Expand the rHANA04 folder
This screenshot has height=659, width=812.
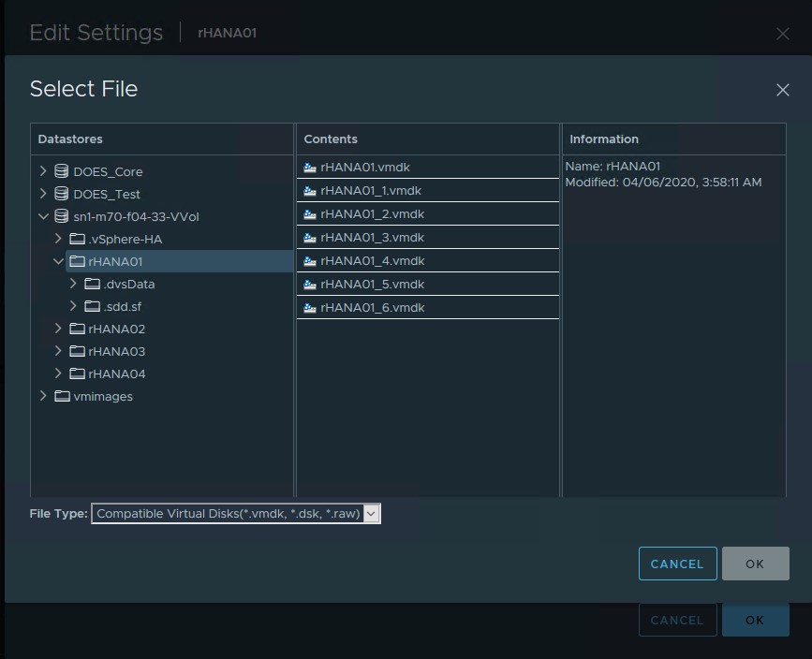pos(58,373)
